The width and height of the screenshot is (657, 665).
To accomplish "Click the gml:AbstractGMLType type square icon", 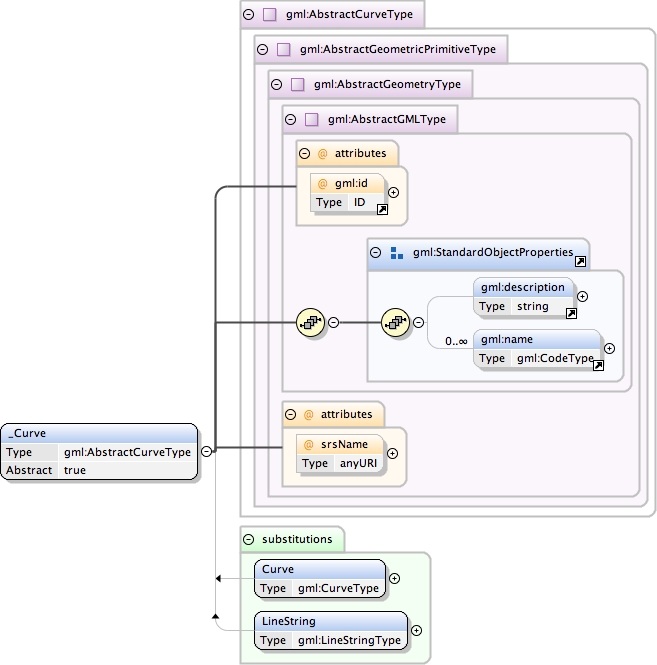I will 311,120.
